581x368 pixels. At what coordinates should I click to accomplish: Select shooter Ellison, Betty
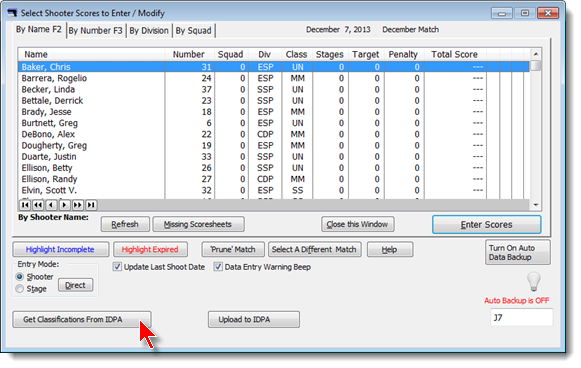click(x=274, y=168)
